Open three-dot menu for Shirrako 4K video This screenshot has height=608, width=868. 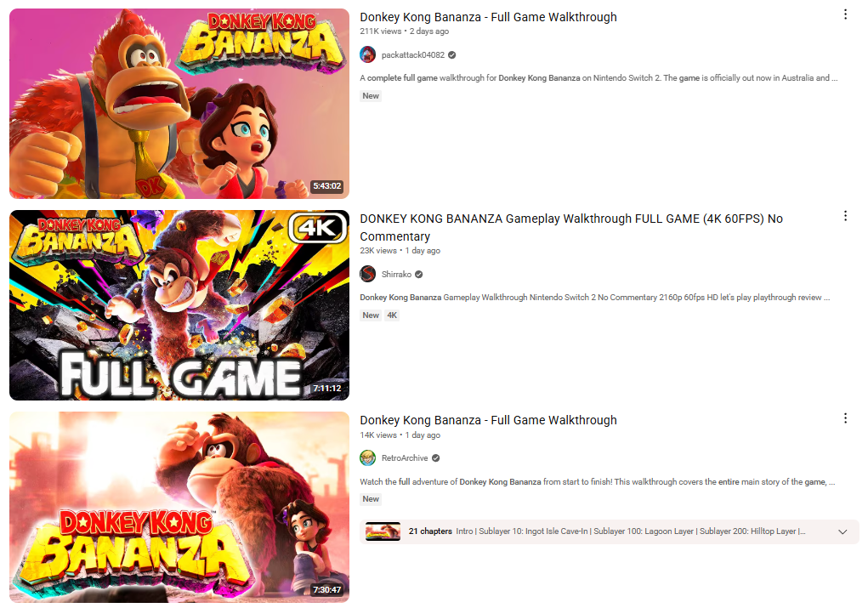pos(845,216)
